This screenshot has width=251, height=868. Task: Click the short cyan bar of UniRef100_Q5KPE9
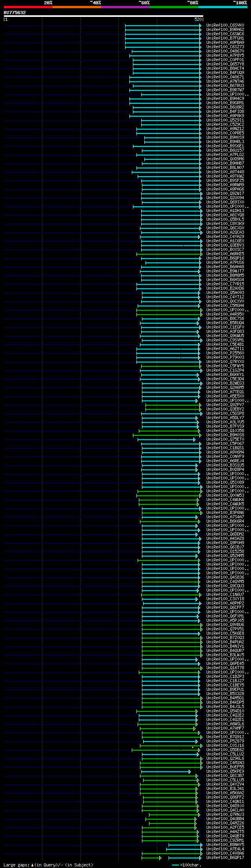pos(166,771)
